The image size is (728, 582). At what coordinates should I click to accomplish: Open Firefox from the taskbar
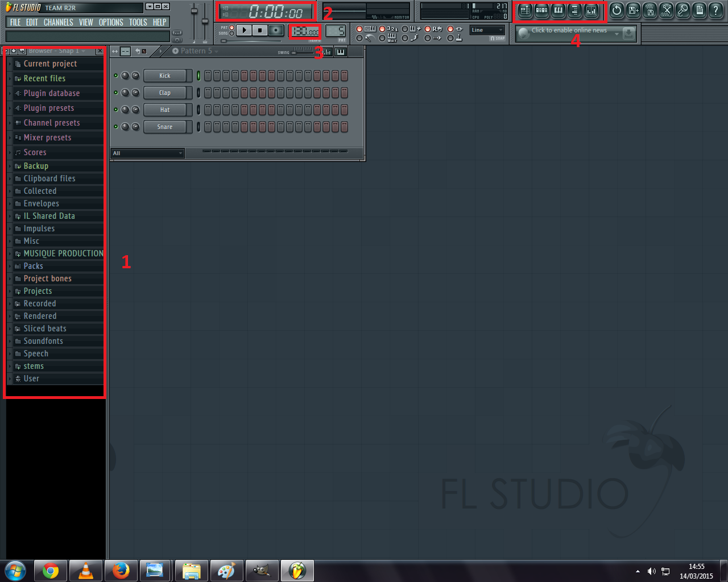tap(121, 571)
